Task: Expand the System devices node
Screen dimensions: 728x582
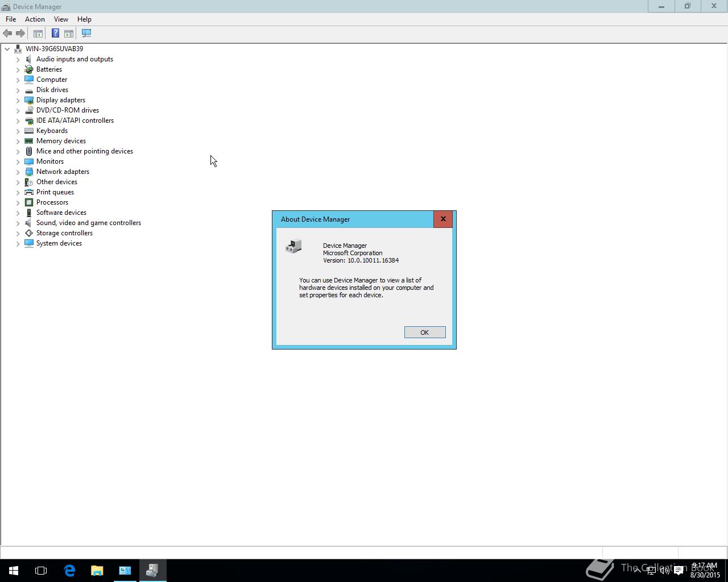Action: click(18, 243)
